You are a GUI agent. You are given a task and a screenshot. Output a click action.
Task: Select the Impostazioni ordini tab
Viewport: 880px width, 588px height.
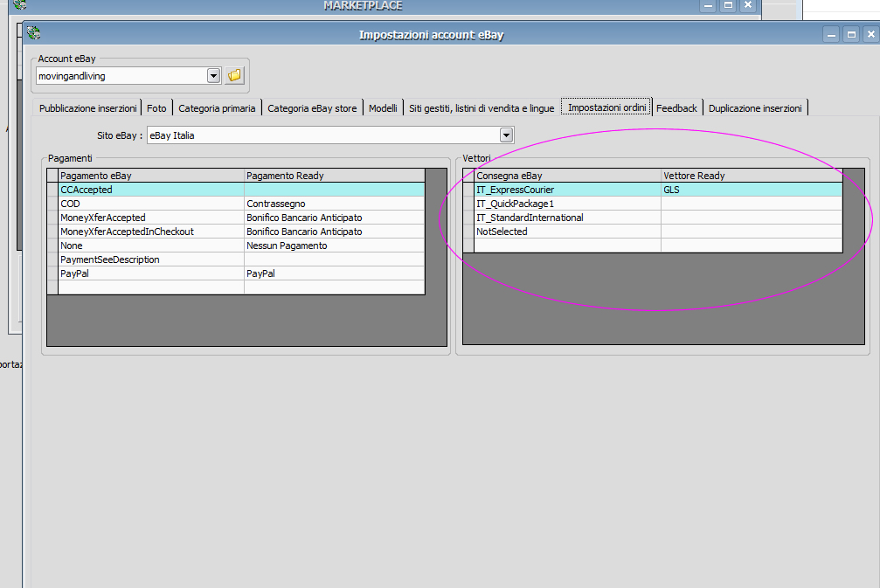(x=606, y=107)
